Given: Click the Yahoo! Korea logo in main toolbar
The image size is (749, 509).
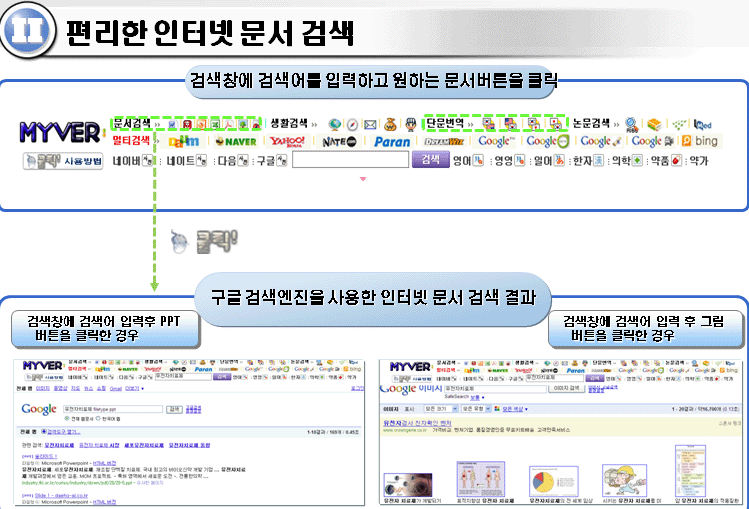Looking at the screenshot, I should [287, 141].
